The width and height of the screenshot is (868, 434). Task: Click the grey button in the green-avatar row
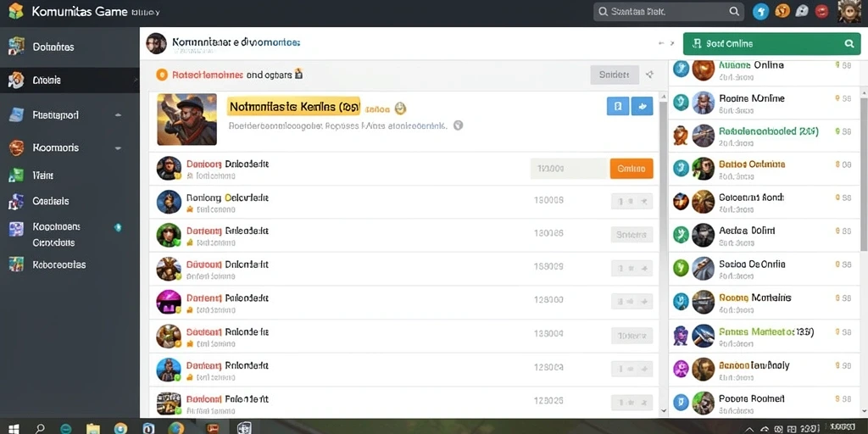[632, 235]
